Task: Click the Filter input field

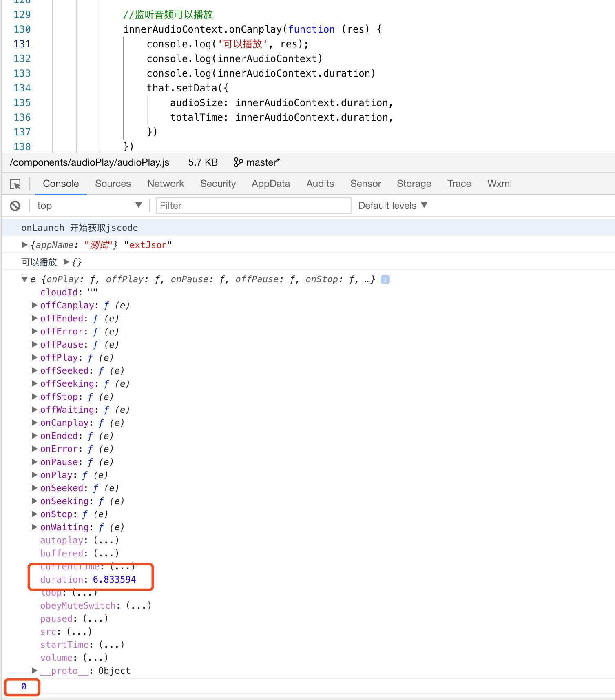Action: tap(253, 206)
